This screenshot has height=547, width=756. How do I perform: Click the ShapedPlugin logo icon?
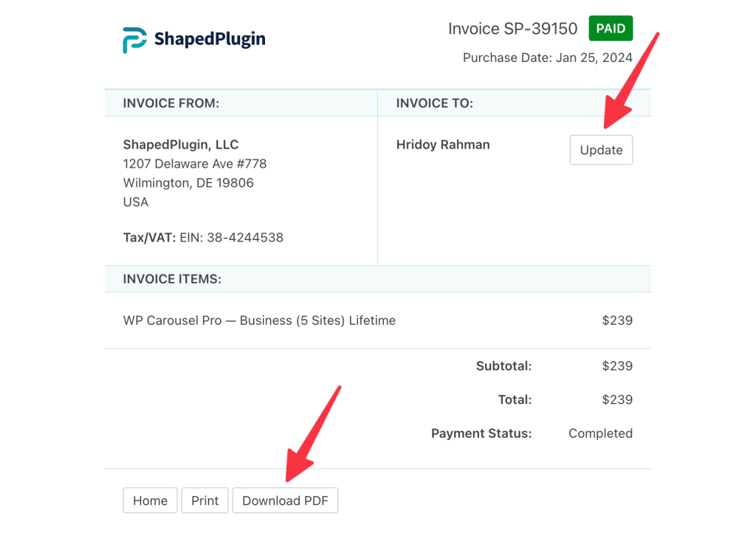click(135, 40)
